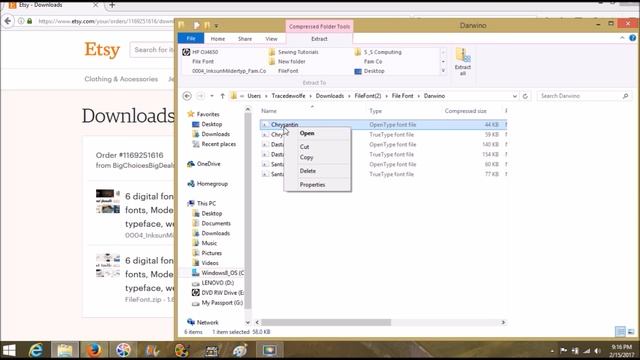Open Recent places in Favorites
The width and height of the screenshot is (640, 360).
pos(218,144)
